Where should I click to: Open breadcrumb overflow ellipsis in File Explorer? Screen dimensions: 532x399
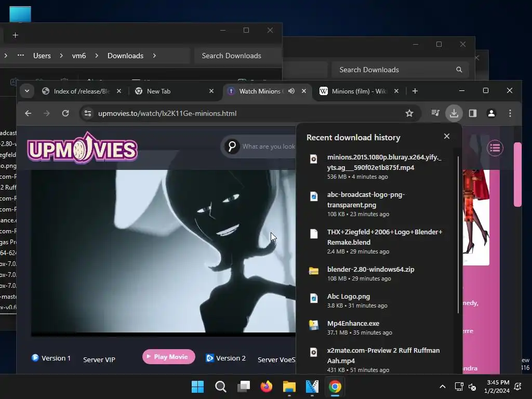(x=21, y=55)
